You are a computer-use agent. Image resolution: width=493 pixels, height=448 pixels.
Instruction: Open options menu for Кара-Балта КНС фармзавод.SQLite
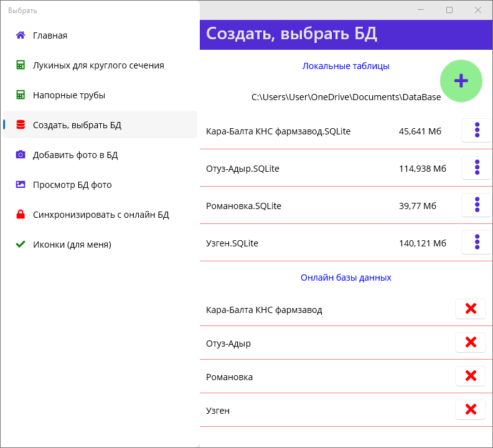click(x=477, y=131)
